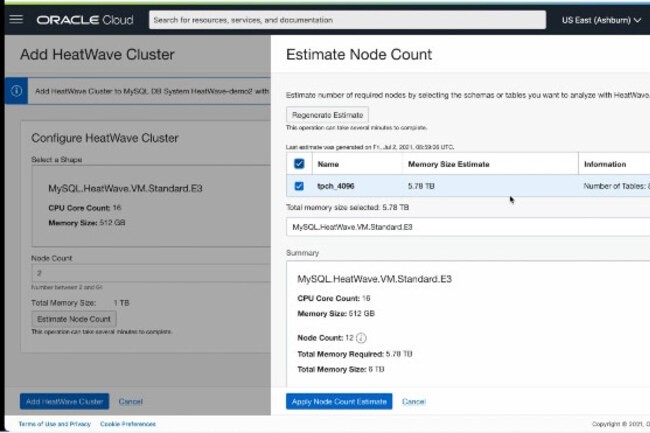Click the Summary section label
650x433 pixels.
[302, 253]
